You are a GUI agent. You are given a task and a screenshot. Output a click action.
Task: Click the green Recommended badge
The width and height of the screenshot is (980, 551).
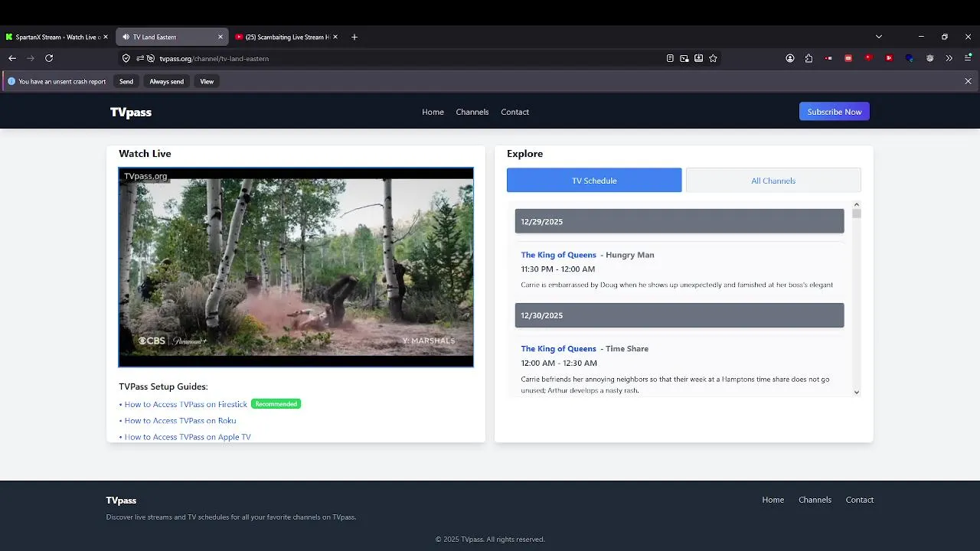(276, 404)
